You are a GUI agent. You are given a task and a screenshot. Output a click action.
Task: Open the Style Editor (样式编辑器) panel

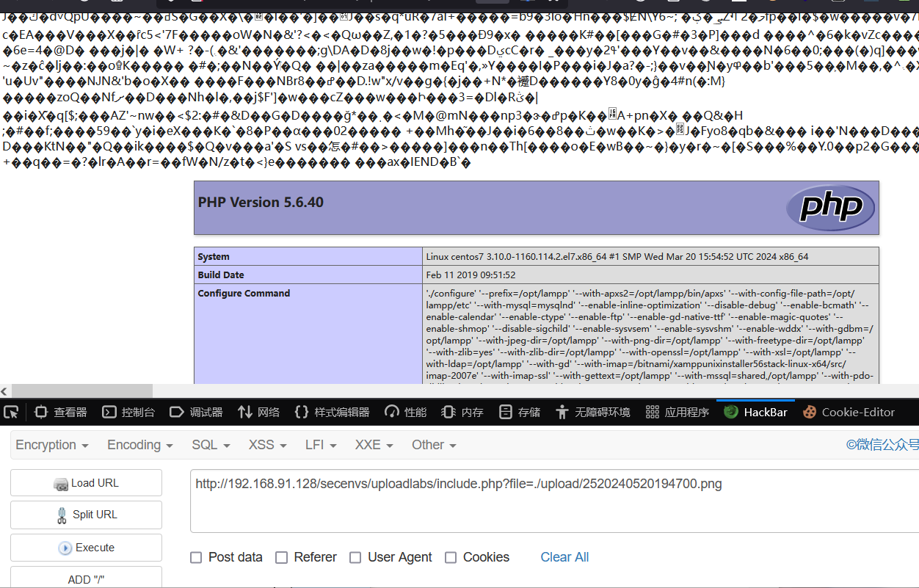(x=332, y=412)
